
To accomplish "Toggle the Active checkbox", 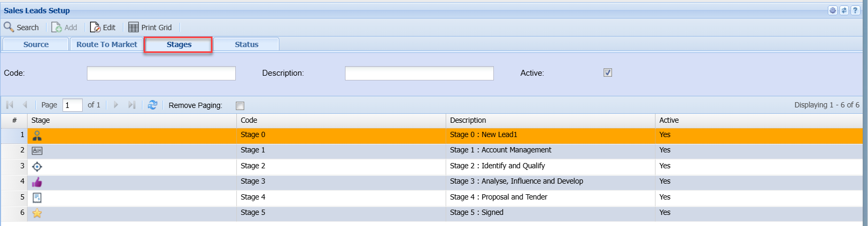I will coord(608,73).
